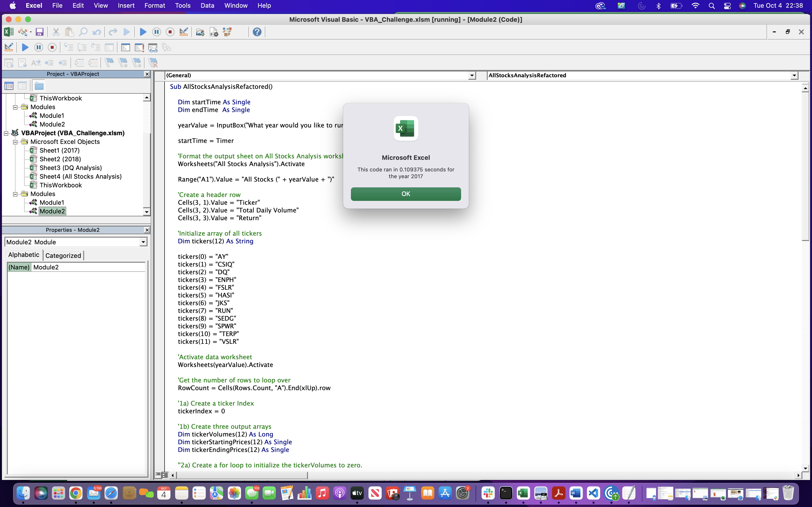Toggle Design Mode icon in toolbar
The width and height of the screenshot is (812, 507).
click(x=183, y=32)
